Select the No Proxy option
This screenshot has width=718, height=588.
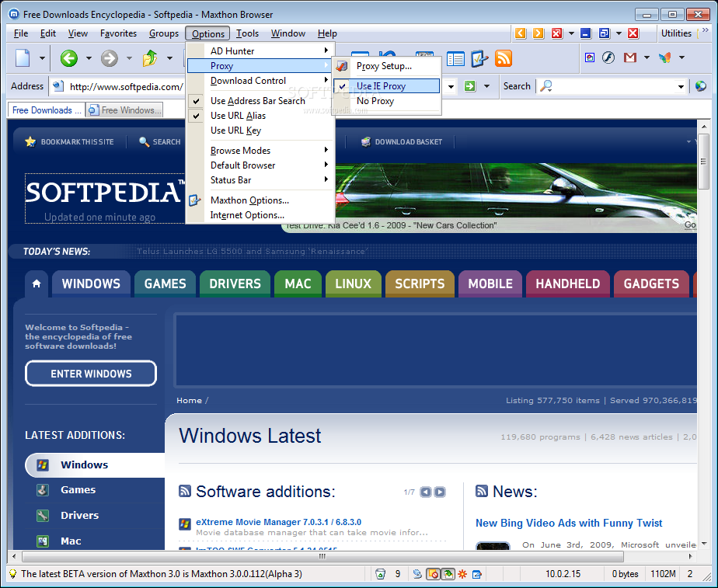click(x=387, y=101)
